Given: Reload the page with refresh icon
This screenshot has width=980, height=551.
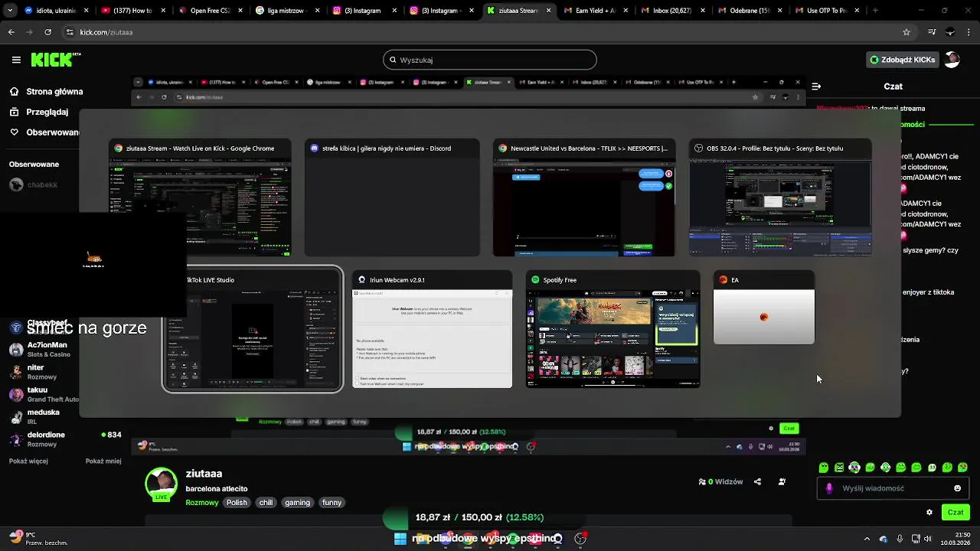Looking at the screenshot, I should pos(48,32).
